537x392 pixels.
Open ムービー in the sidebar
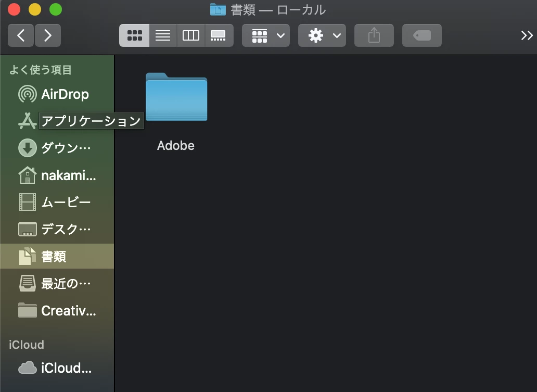point(66,202)
